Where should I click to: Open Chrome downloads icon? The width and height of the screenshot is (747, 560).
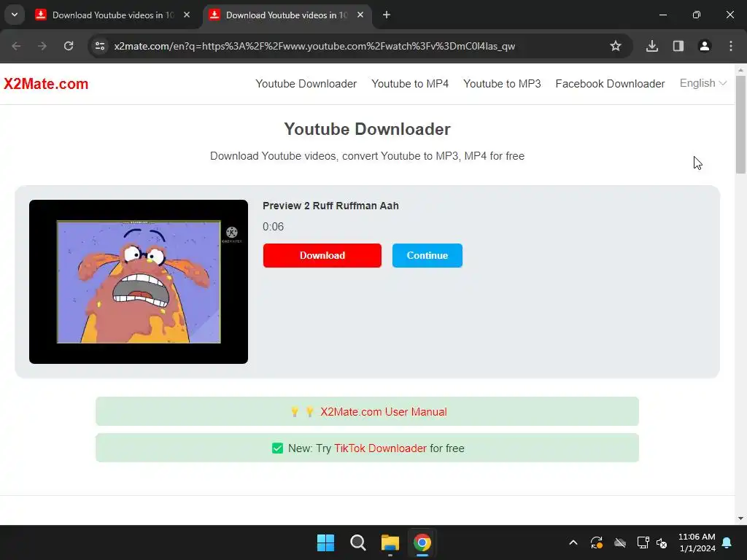652,46
